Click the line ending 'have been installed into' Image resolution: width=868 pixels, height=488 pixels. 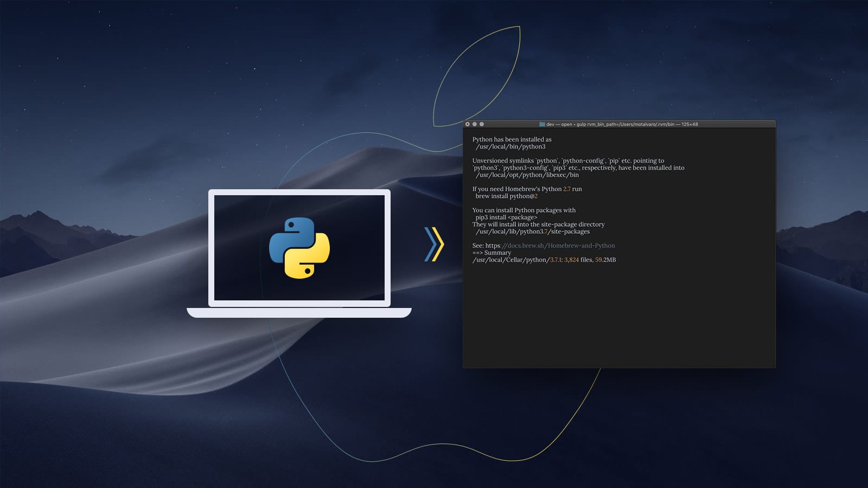pyautogui.click(x=578, y=168)
